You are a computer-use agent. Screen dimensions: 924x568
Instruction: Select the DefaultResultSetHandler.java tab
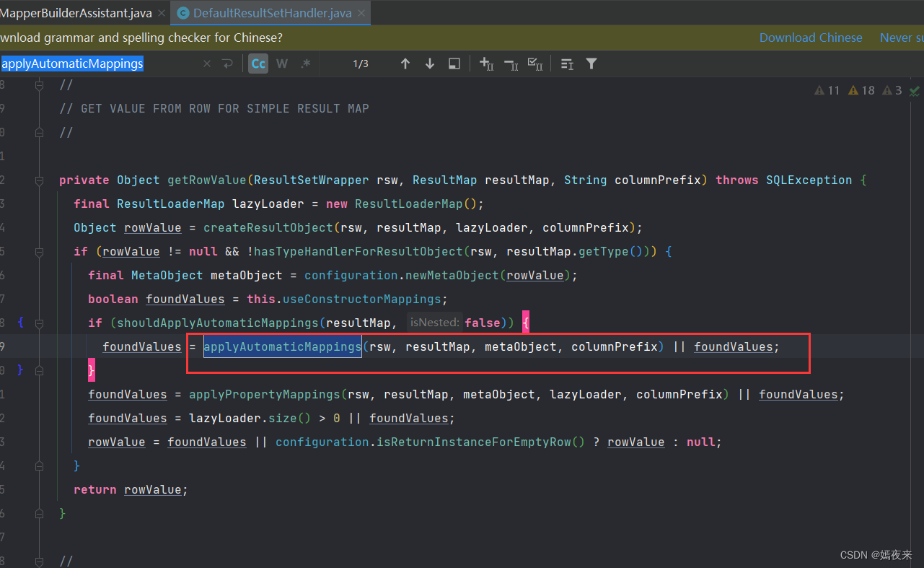click(x=272, y=13)
